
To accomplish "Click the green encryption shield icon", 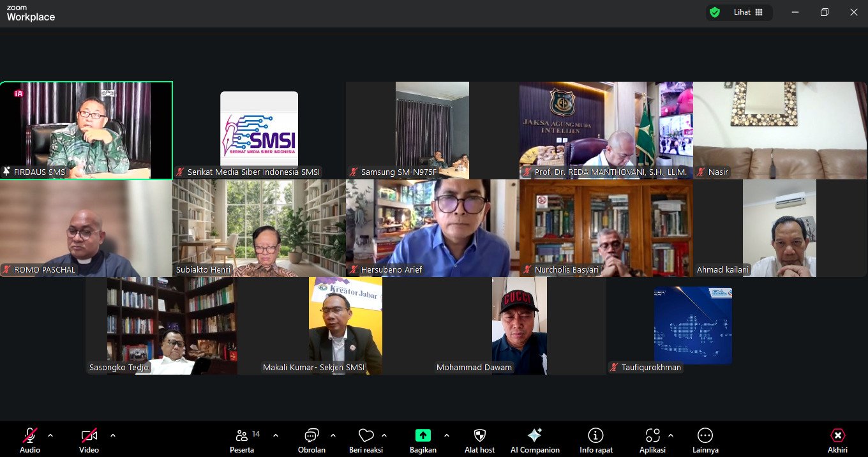I will point(715,12).
